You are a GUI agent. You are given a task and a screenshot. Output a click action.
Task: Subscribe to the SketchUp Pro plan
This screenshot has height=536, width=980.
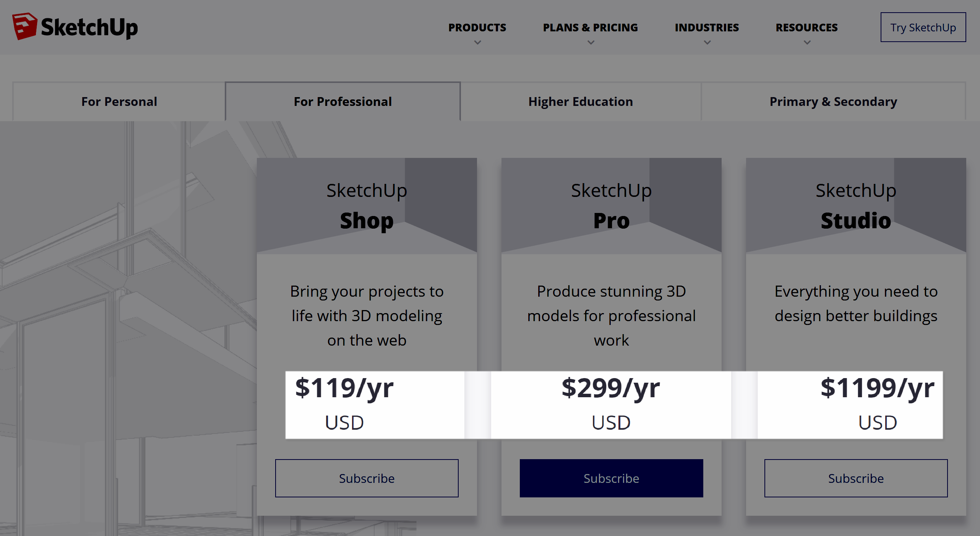pyautogui.click(x=611, y=478)
